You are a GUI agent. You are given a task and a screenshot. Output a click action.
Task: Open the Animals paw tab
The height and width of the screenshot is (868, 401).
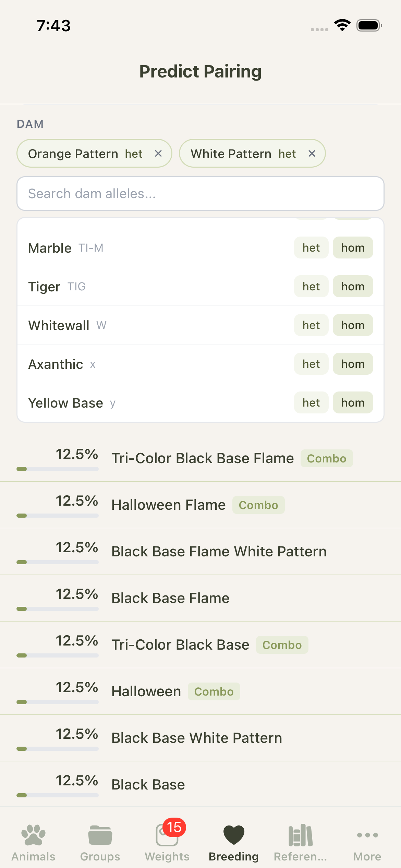(33, 842)
